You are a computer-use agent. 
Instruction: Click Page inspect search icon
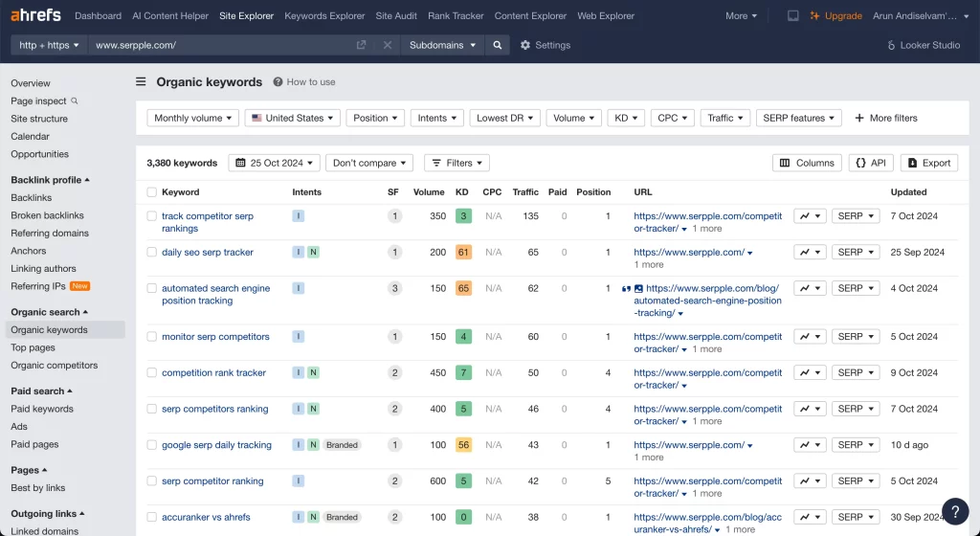click(75, 100)
